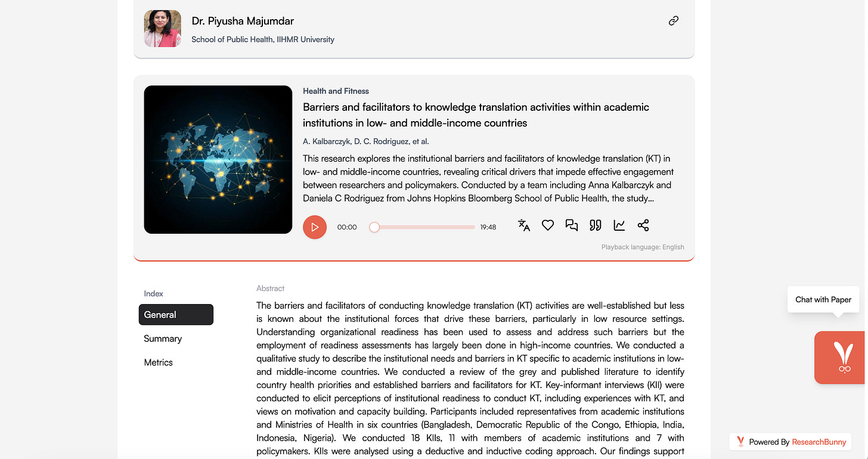Open Metrics section in the Index

tap(159, 362)
